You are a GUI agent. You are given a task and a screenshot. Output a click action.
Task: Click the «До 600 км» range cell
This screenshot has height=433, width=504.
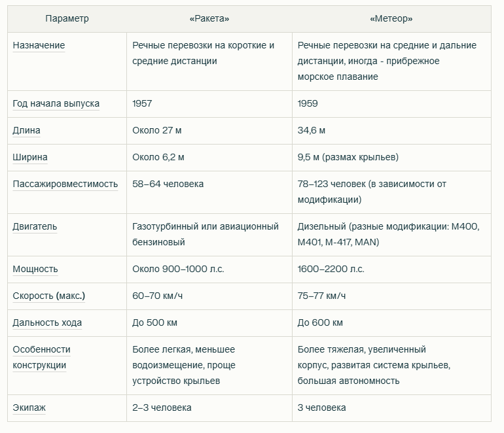point(391,323)
